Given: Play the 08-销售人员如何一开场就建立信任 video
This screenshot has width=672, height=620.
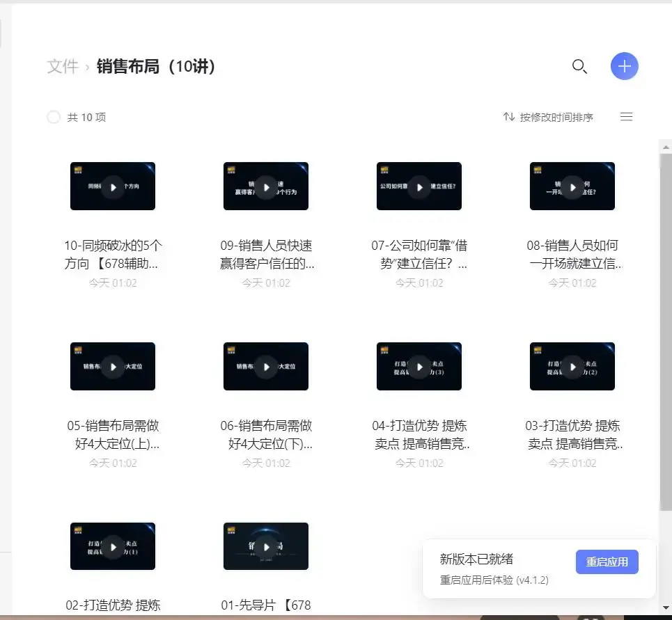Looking at the screenshot, I should click(572, 186).
